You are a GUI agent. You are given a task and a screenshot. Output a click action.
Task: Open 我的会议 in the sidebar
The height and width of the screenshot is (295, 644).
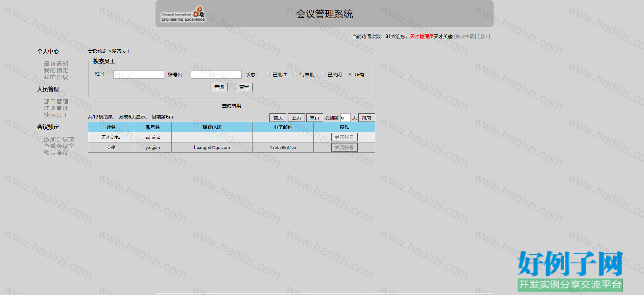(x=56, y=77)
